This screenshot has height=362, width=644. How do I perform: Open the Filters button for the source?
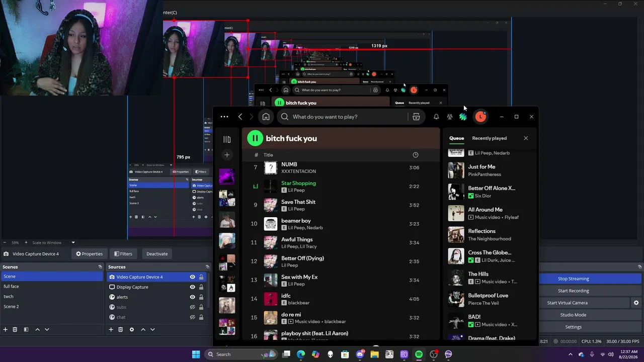123,254
